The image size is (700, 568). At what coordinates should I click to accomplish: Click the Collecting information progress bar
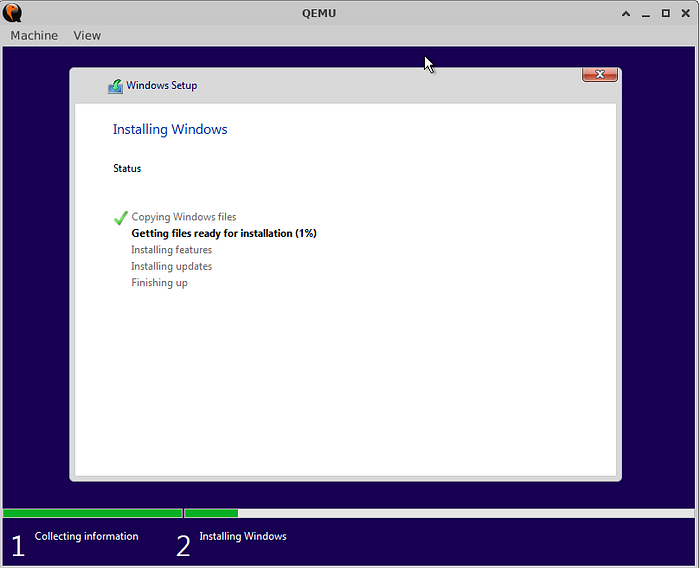coord(92,513)
